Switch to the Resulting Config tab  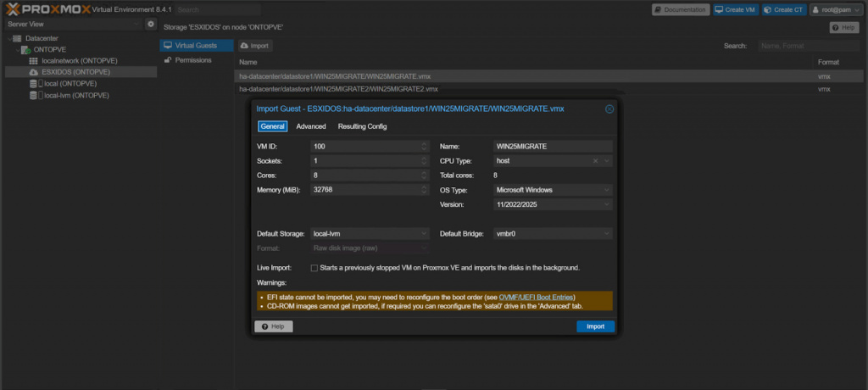362,126
